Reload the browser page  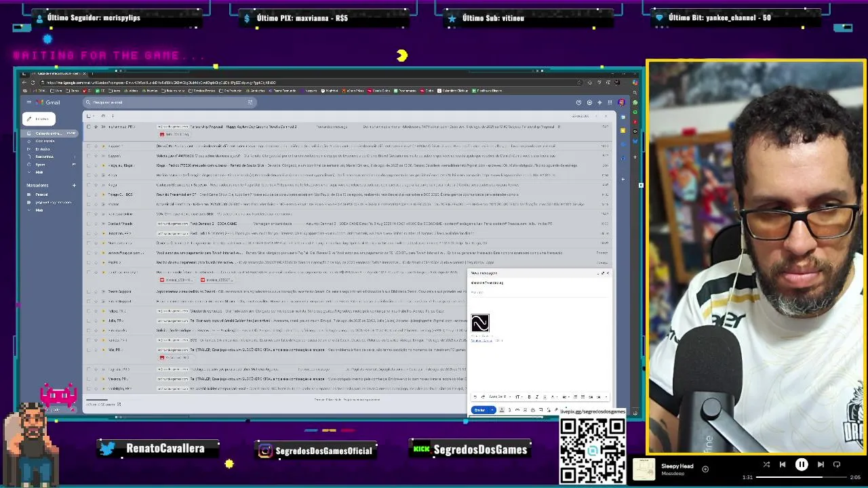click(x=33, y=83)
